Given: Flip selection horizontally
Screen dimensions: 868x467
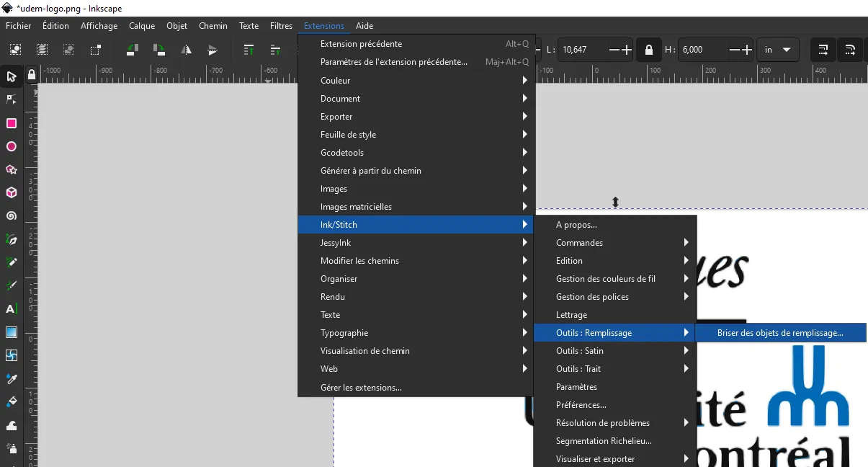Looking at the screenshot, I should tap(186, 50).
